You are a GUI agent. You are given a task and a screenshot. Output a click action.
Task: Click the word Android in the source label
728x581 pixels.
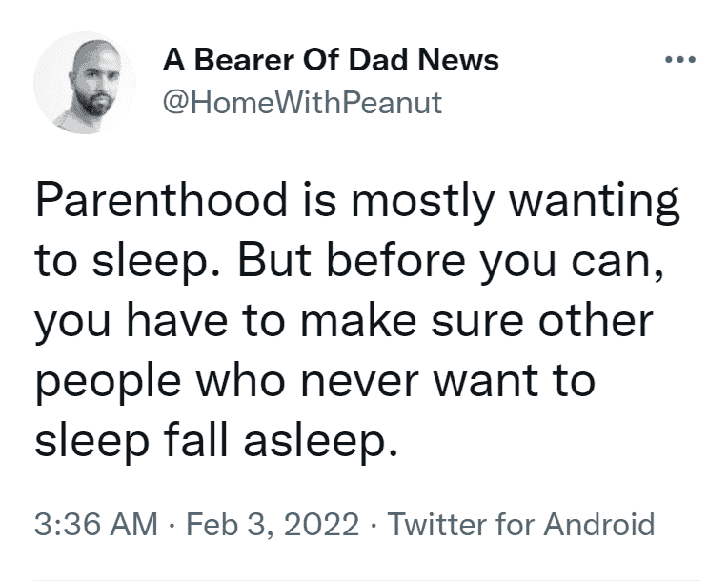(599, 524)
